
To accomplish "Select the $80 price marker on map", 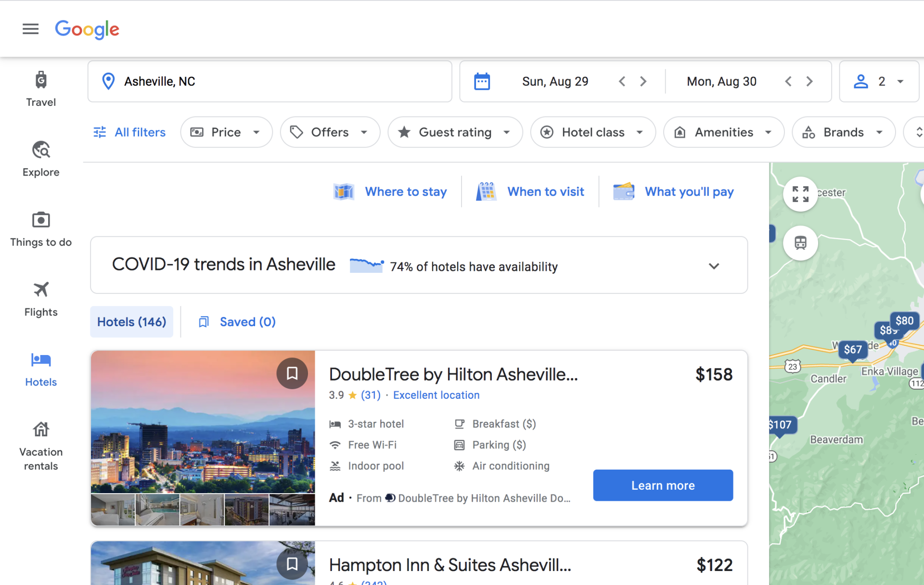I will [x=904, y=321].
